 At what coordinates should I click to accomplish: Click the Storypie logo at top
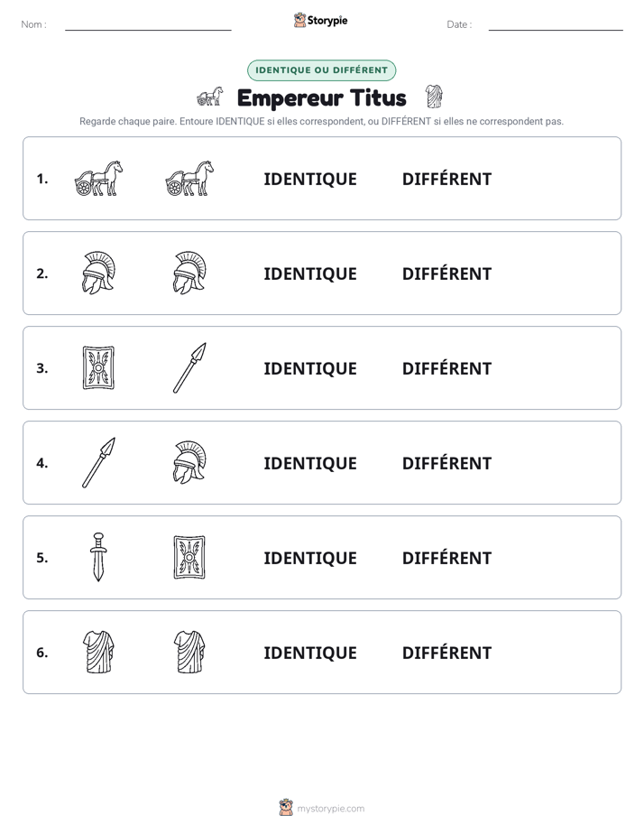point(321,20)
